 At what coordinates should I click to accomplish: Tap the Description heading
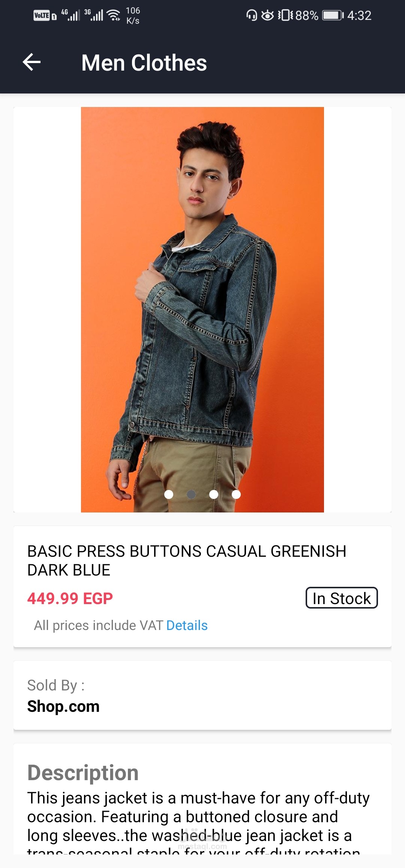(83, 773)
